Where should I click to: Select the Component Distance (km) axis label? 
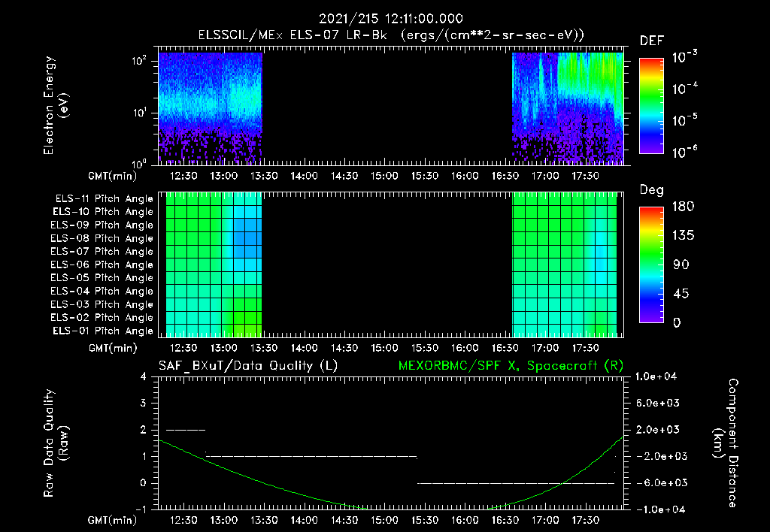(x=726, y=443)
